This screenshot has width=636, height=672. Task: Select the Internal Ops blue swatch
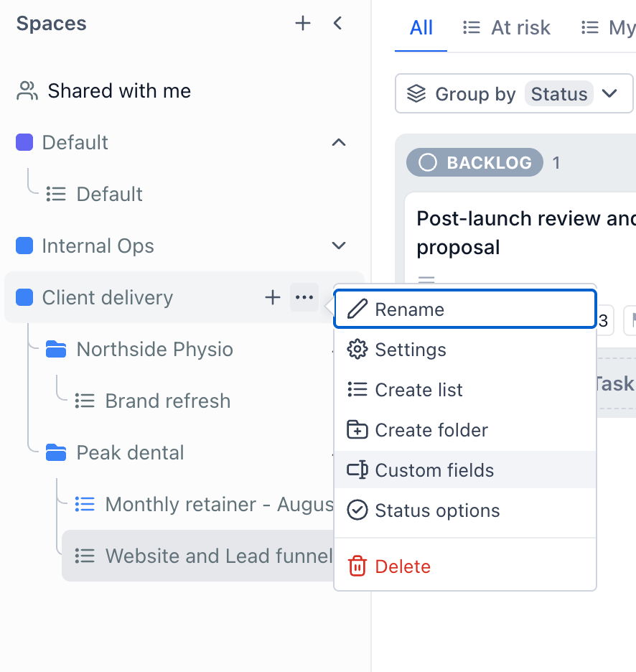24,246
